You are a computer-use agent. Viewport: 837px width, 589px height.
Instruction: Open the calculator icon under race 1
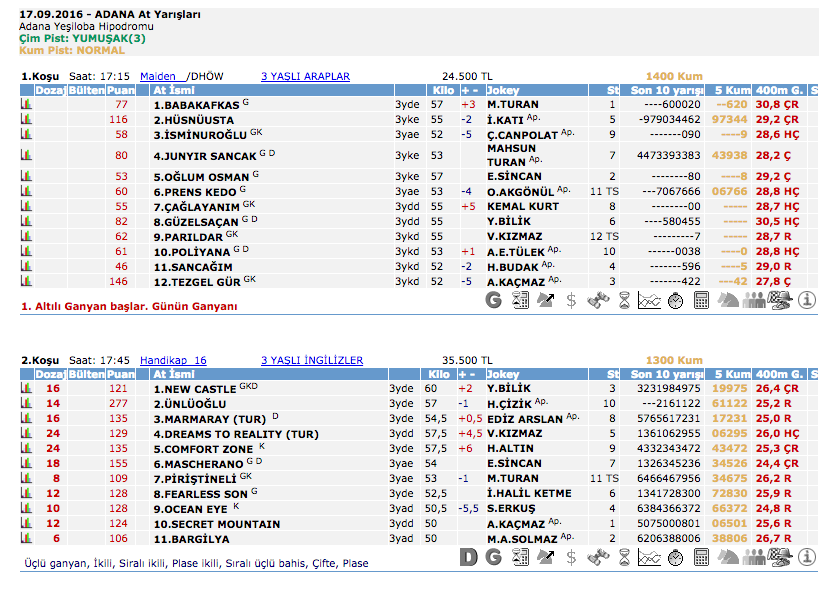701,299
